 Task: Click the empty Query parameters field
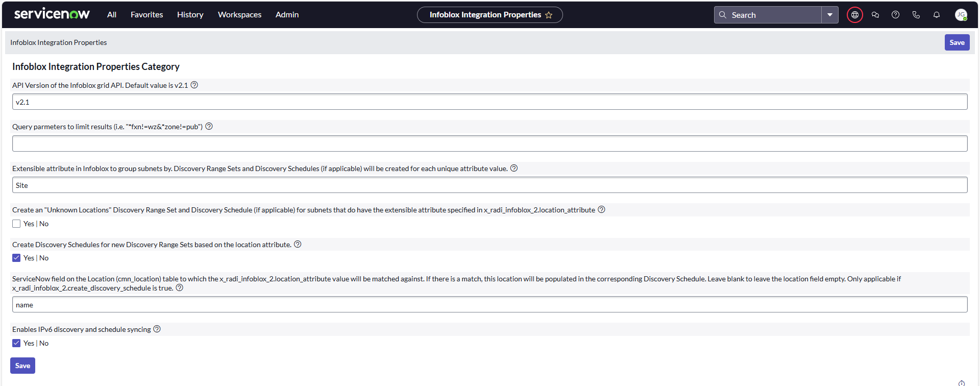[x=490, y=143]
